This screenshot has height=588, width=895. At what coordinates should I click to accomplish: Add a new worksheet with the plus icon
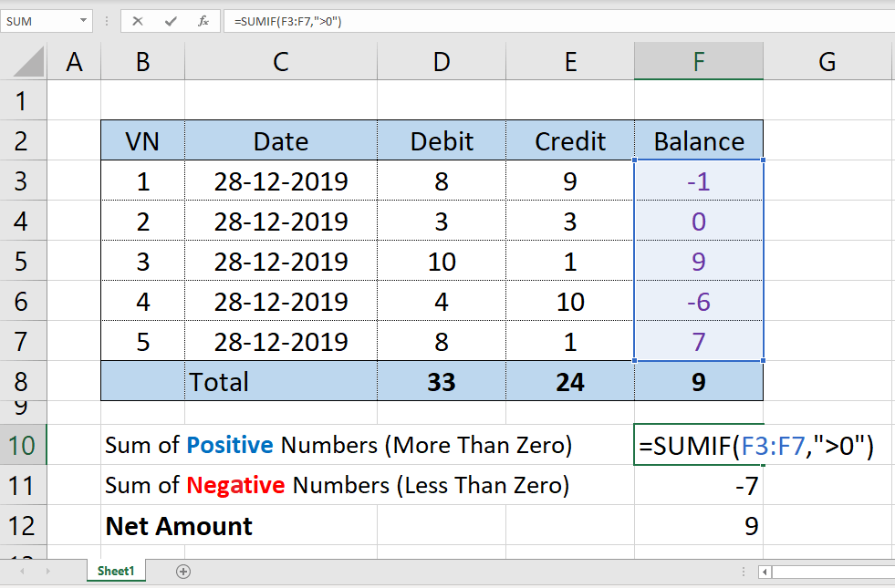tap(183, 571)
